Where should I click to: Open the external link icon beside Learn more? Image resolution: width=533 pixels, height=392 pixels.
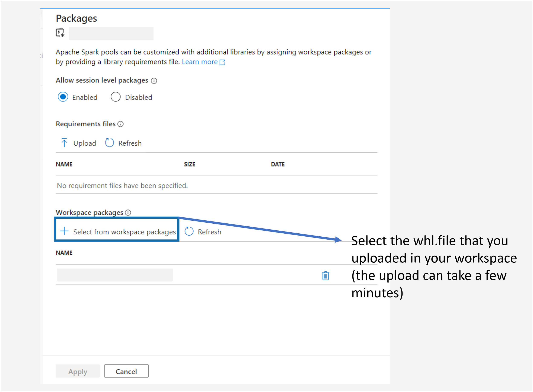[x=222, y=62]
